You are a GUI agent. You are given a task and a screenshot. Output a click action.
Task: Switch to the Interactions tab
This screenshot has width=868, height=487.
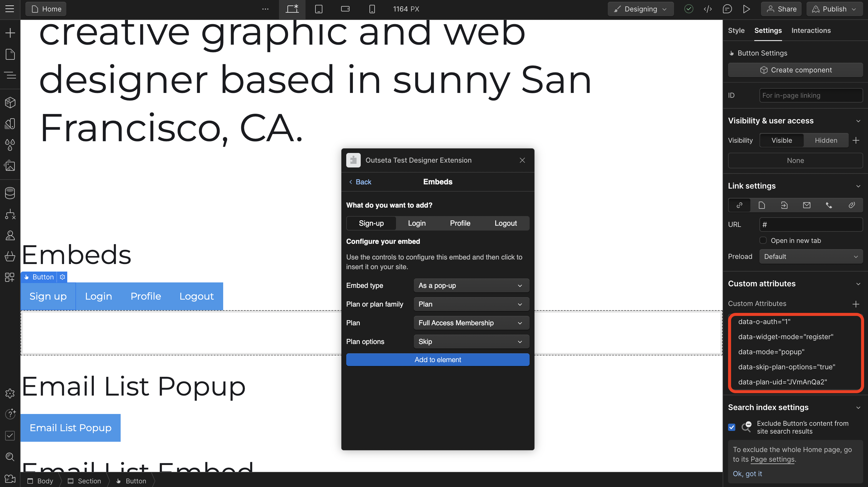click(811, 30)
